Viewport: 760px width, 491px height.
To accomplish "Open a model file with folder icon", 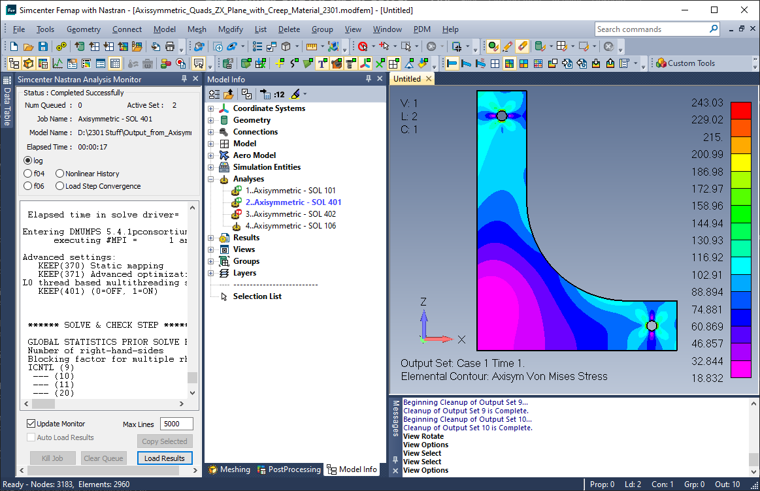I will pyautogui.click(x=28, y=47).
